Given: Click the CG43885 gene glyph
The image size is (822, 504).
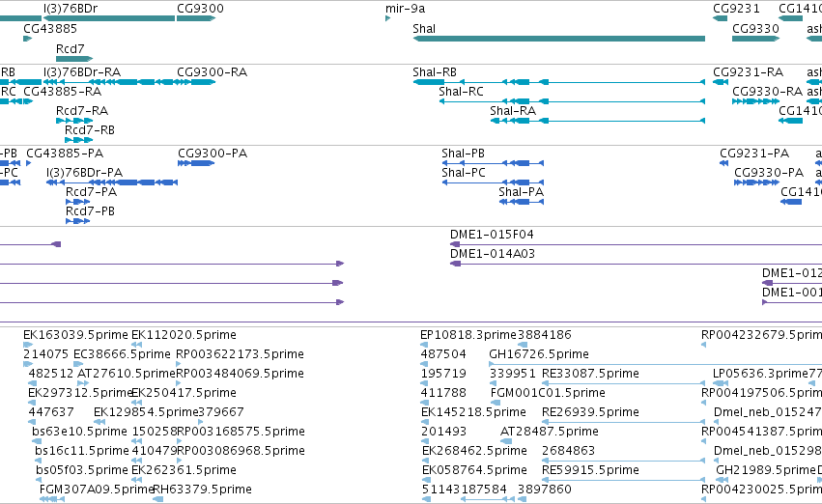Looking at the screenshot, I should pyautogui.click(x=28, y=39).
